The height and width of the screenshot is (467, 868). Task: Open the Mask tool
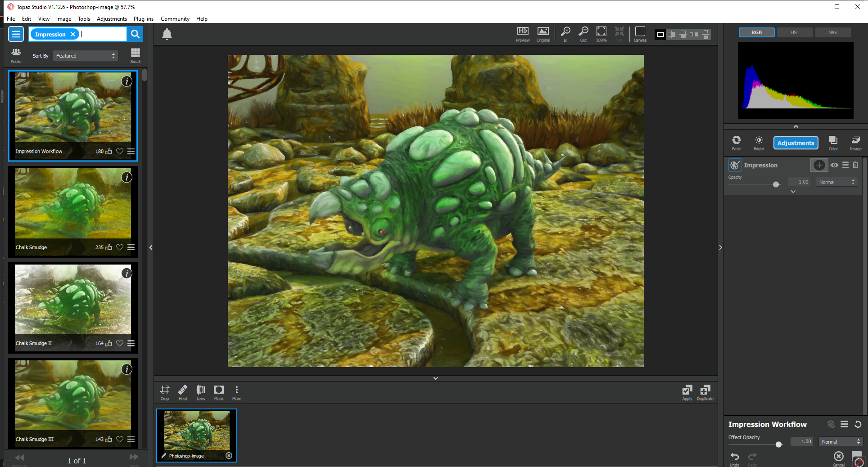[x=219, y=392]
